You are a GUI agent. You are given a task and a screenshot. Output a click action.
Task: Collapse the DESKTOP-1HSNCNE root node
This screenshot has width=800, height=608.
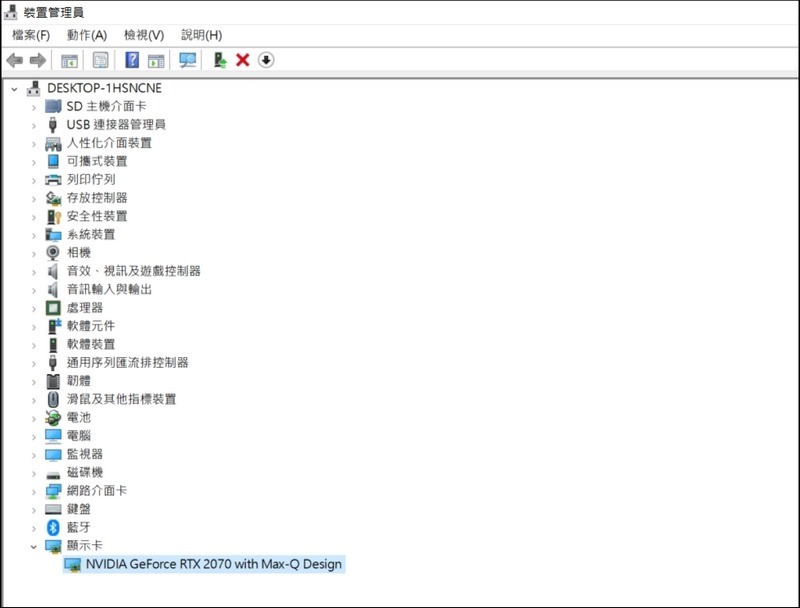[x=15, y=89]
